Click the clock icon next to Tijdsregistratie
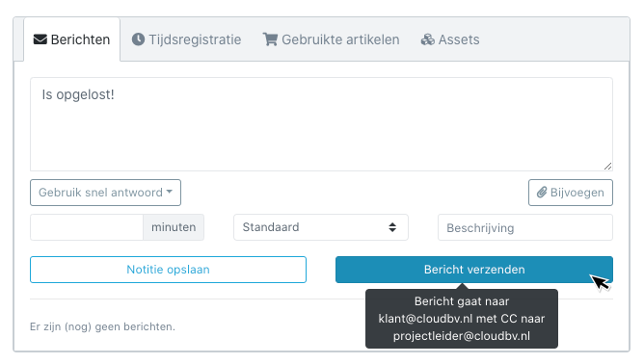This screenshot has height=364, width=644. [139, 39]
